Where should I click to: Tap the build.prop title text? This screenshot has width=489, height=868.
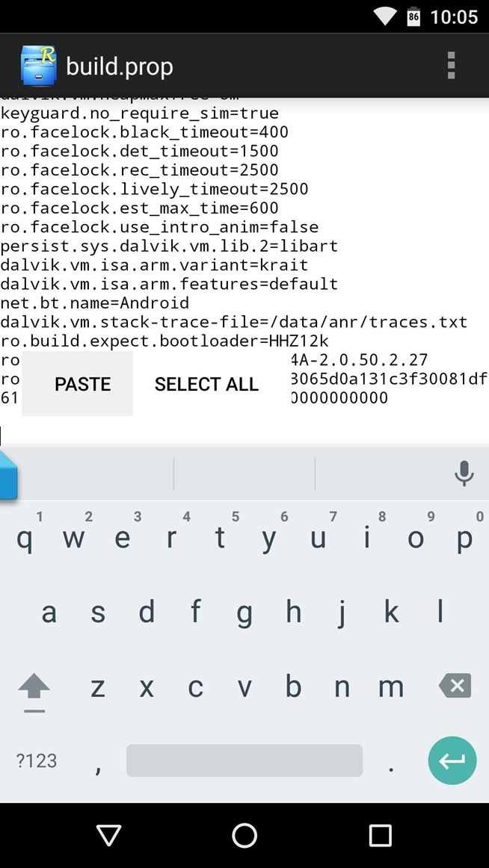pyautogui.click(x=120, y=66)
